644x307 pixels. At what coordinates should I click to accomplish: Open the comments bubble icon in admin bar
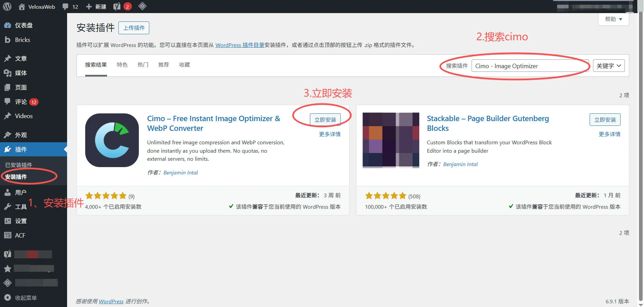coord(66,6)
